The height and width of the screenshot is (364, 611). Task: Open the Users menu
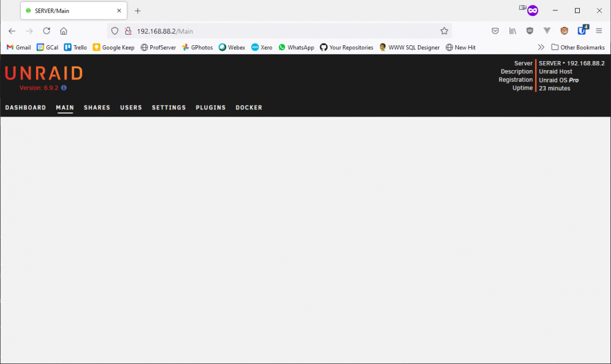pos(131,107)
